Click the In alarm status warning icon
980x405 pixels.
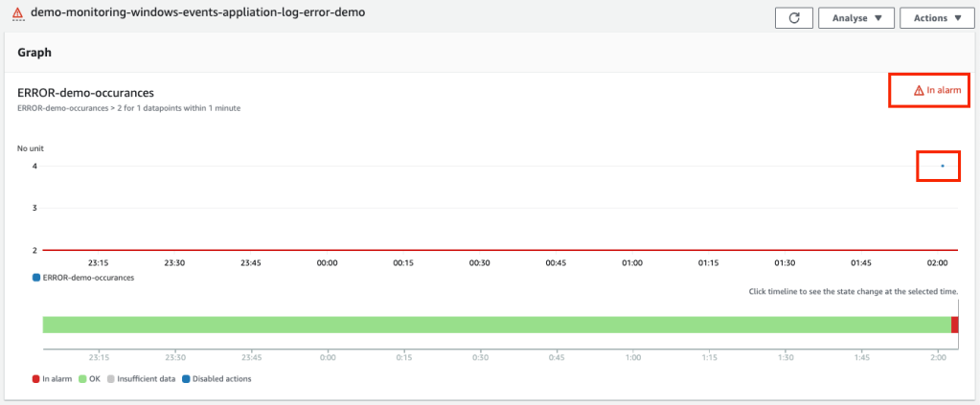tap(919, 90)
